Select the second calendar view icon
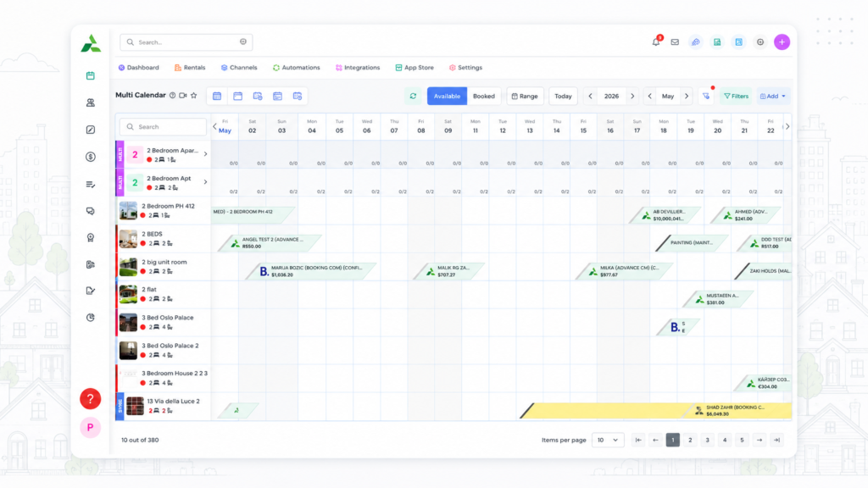The height and width of the screenshot is (488, 868). 237,97
